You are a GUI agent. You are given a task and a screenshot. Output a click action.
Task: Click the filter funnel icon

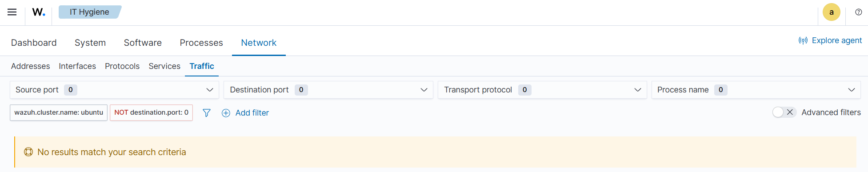pyautogui.click(x=207, y=113)
